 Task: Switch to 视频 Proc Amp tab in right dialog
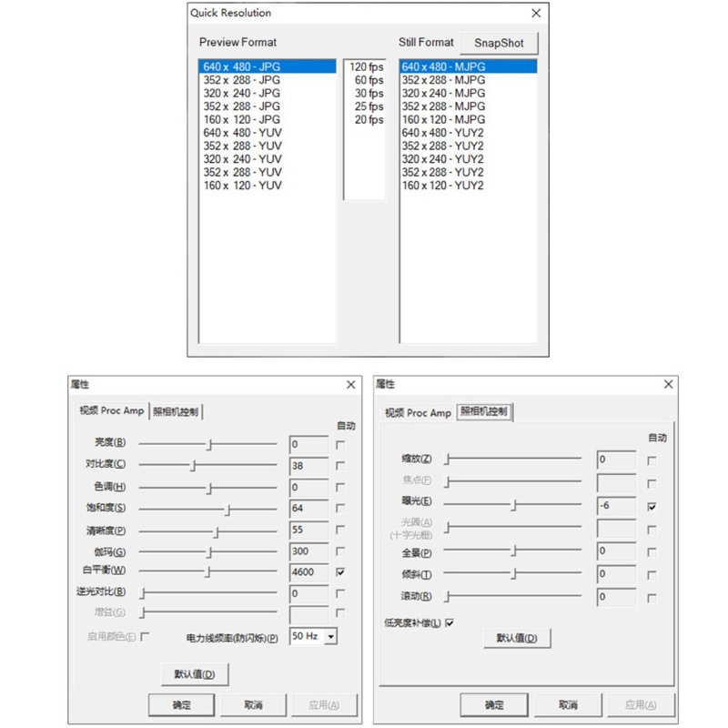(418, 413)
